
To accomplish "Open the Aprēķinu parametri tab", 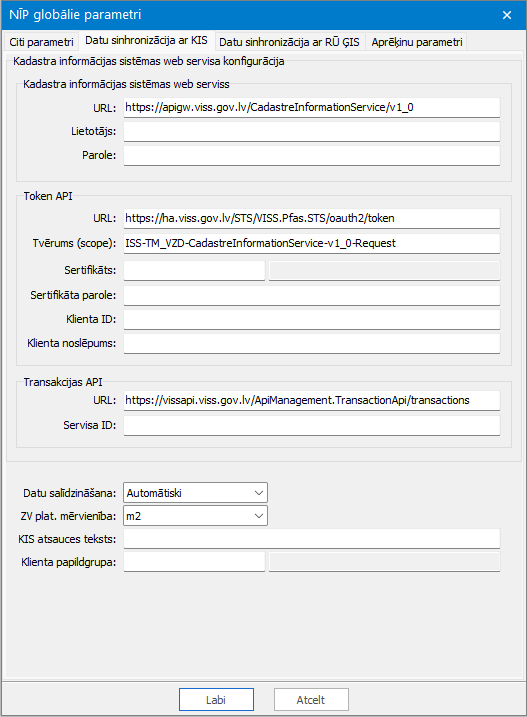I will coord(417,42).
